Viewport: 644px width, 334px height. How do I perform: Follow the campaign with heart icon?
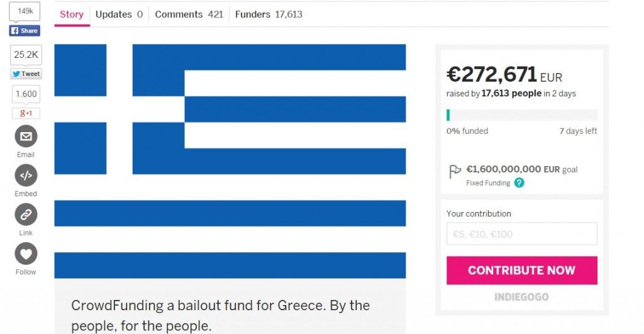pos(26,253)
